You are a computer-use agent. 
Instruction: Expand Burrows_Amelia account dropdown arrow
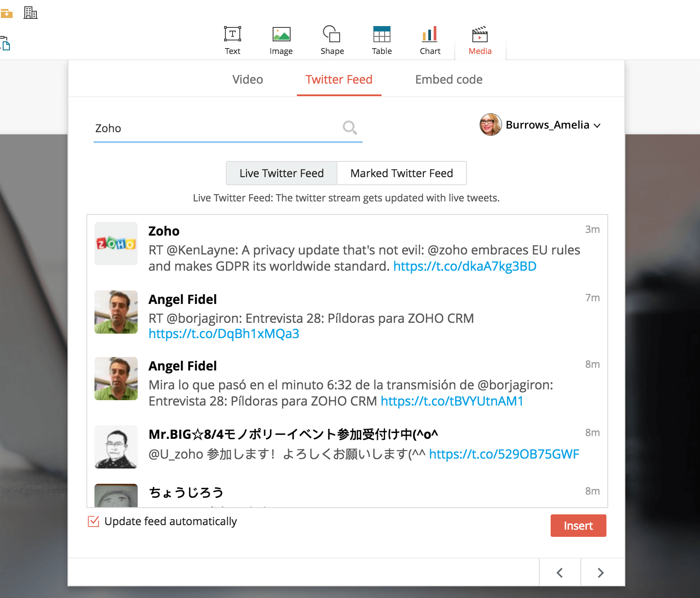coord(597,125)
